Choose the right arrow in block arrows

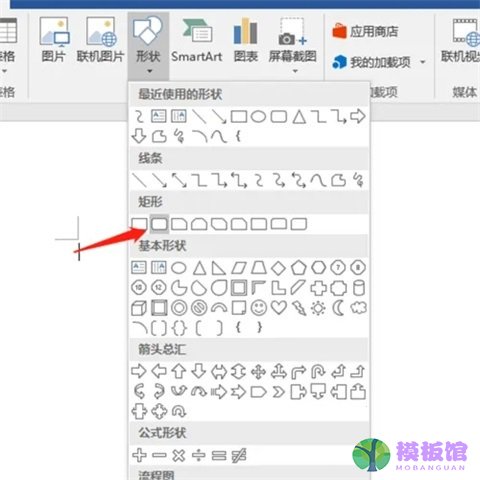(x=139, y=371)
